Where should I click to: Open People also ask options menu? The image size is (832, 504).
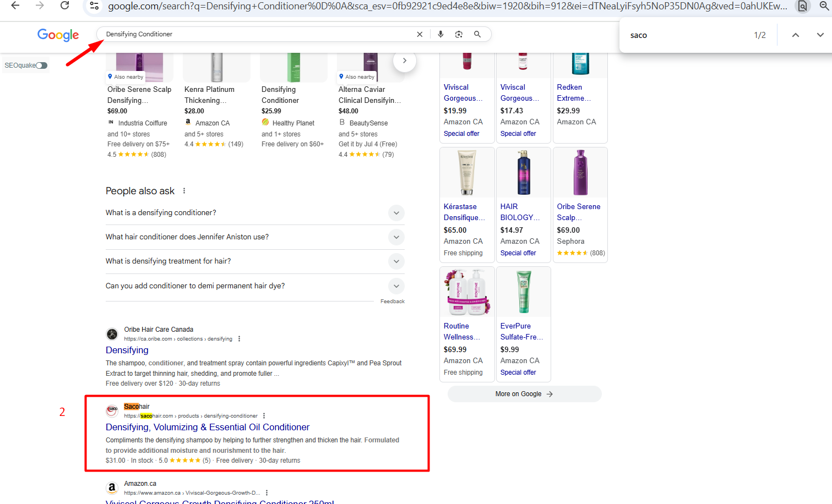pos(184,191)
